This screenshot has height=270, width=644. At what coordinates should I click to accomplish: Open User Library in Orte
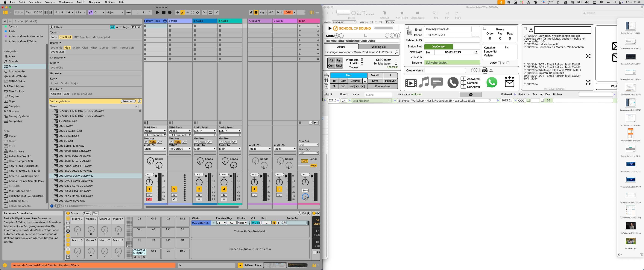pyautogui.click(x=16, y=151)
